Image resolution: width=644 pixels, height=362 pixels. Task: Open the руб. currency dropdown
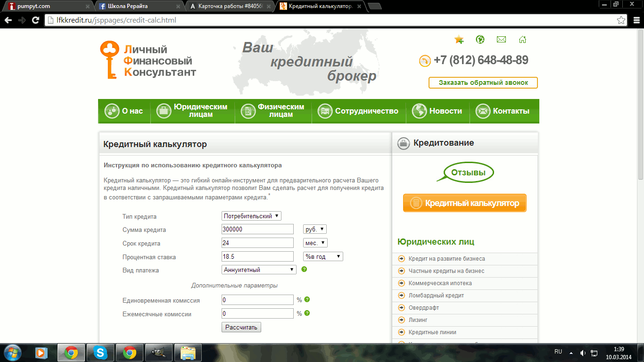315,229
